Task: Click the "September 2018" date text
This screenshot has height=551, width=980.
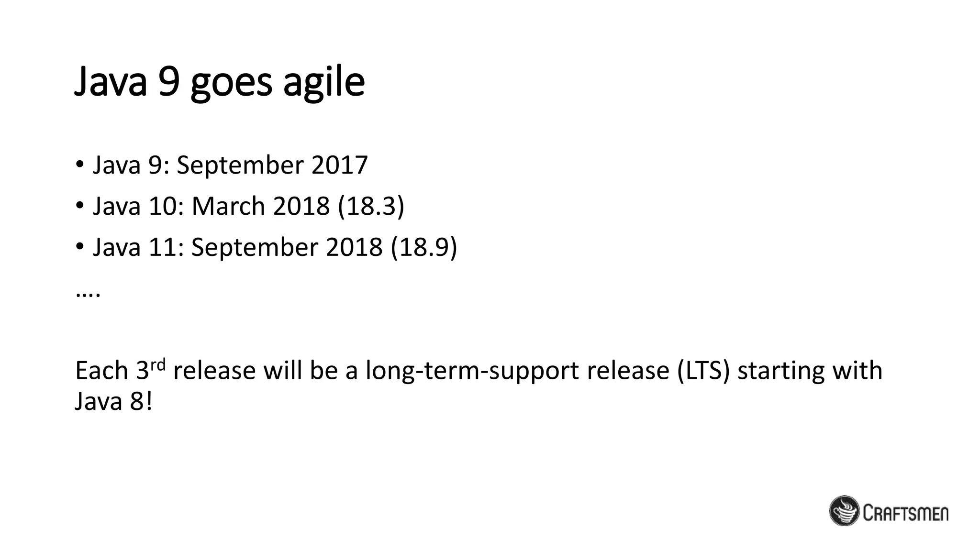Action: (287, 248)
